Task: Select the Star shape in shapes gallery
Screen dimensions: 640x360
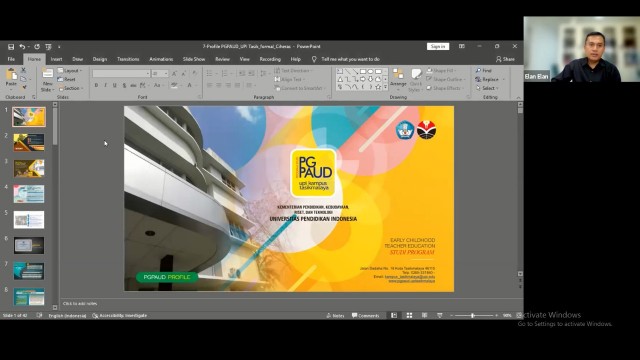Action: tap(378, 87)
